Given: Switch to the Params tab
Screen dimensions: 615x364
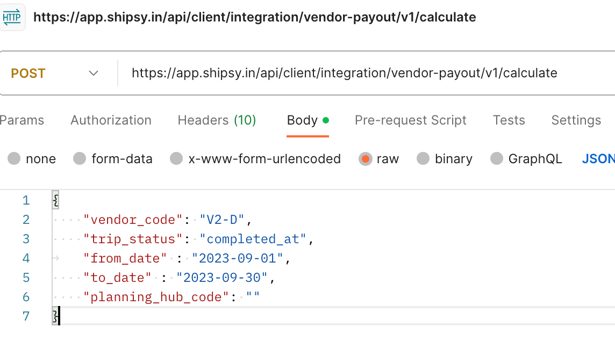Looking at the screenshot, I should pyautogui.click(x=22, y=120).
